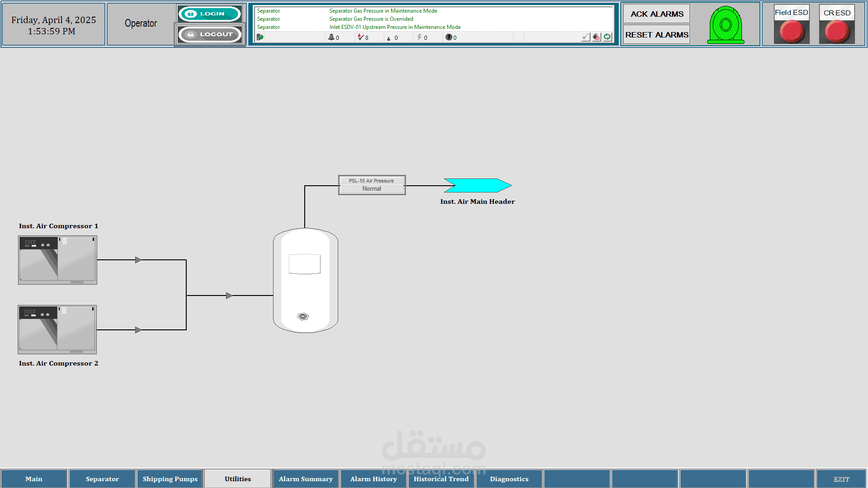Select Inst. Air Compressor 2 graphic
The width and height of the screenshot is (868, 488).
(x=57, y=329)
